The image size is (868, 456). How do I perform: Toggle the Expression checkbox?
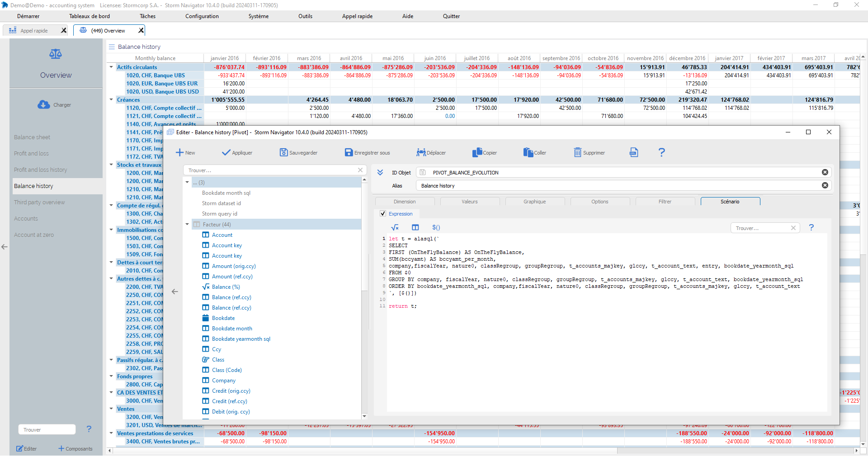tap(383, 213)
